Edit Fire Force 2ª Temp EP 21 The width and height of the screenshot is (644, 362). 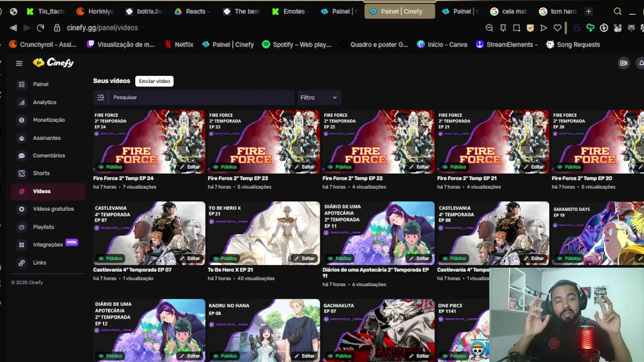click(534, 167)
